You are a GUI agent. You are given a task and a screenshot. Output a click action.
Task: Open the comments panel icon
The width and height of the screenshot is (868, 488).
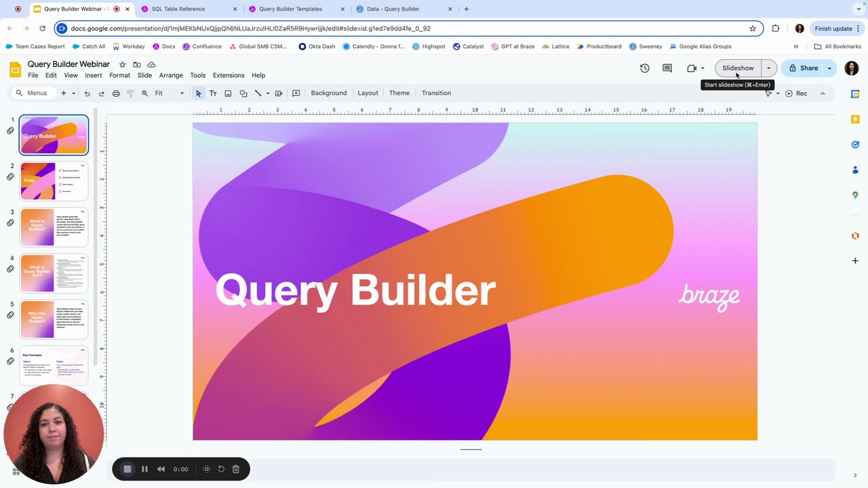667,68
